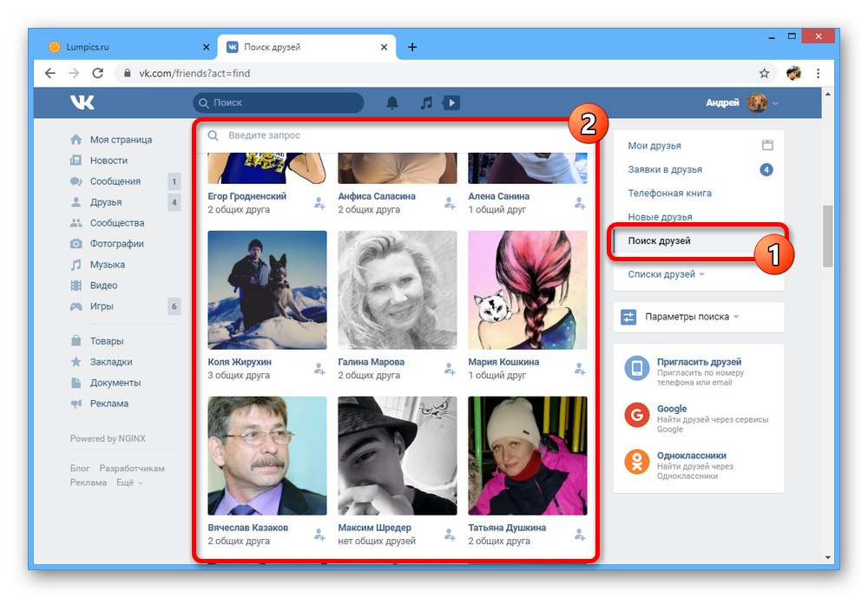Select Мои друзья in right panel
Viewport: 868px width, 598px height.
click(x=654, y=146)
